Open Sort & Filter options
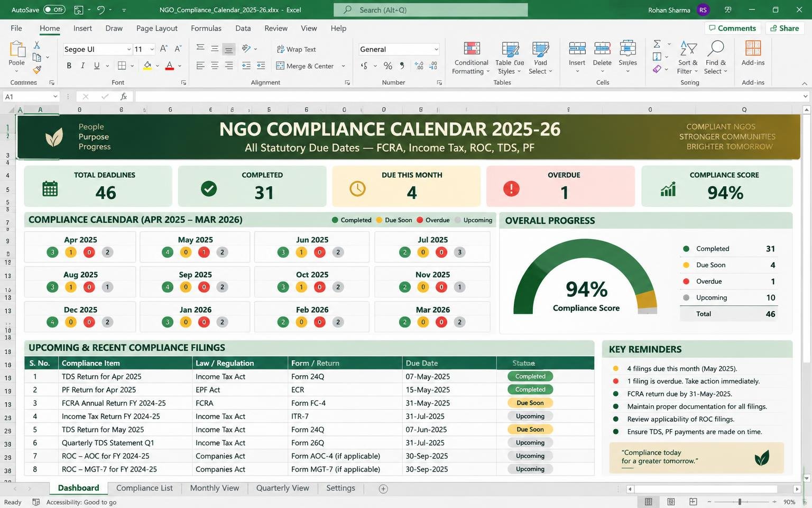The width and height of the screenshot is (812, 508). pyautogui.click(x=688, y=58)
